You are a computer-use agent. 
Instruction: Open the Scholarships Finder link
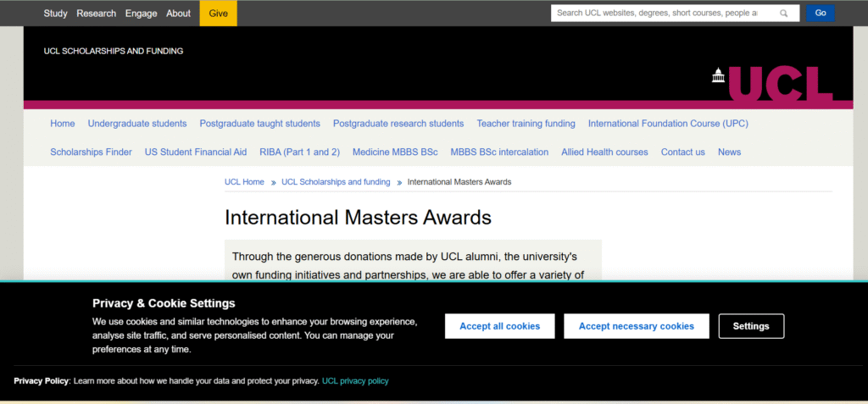(x=91, y=152)
